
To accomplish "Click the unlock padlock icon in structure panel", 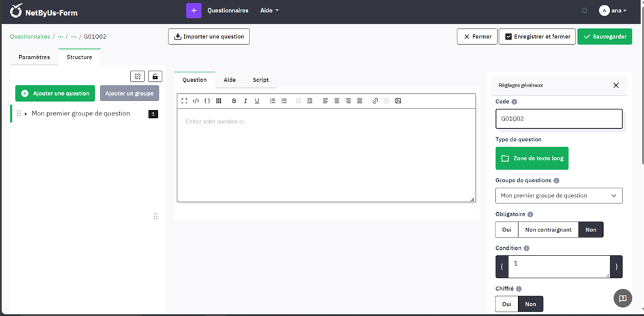I will click(155, 76).
